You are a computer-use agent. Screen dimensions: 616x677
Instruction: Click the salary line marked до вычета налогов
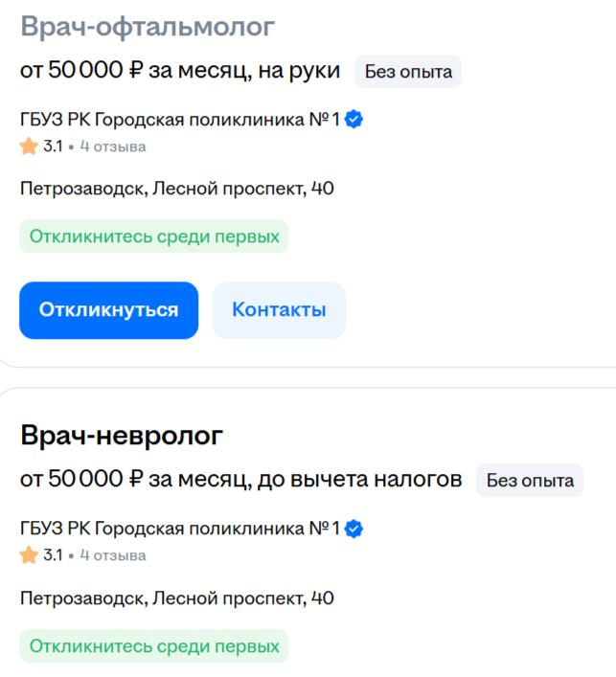(240, 480)
